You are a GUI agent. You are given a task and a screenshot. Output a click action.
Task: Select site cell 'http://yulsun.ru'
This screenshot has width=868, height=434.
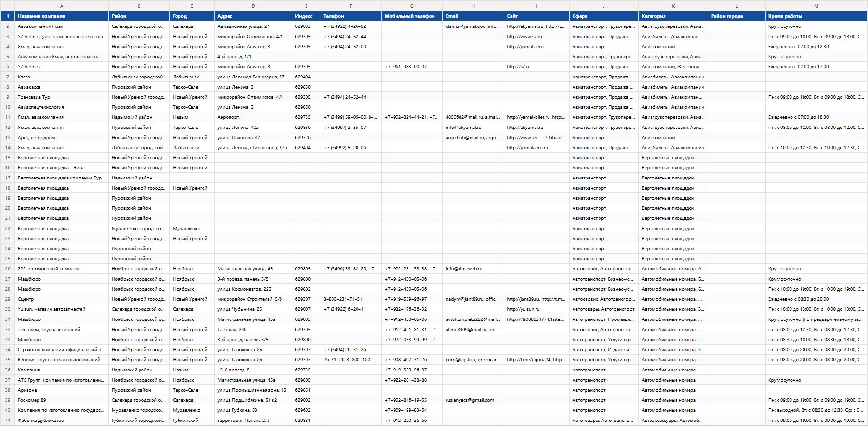point(536,309)
